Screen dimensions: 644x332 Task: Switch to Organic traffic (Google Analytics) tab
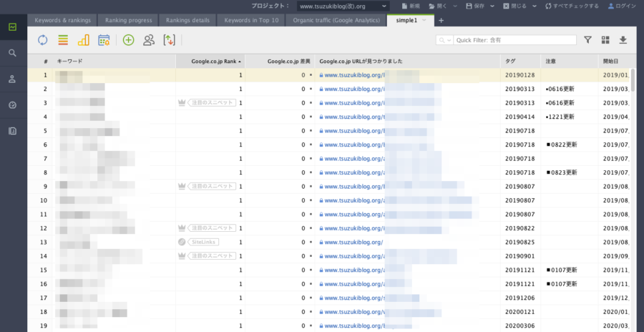(x=336, y=20)
